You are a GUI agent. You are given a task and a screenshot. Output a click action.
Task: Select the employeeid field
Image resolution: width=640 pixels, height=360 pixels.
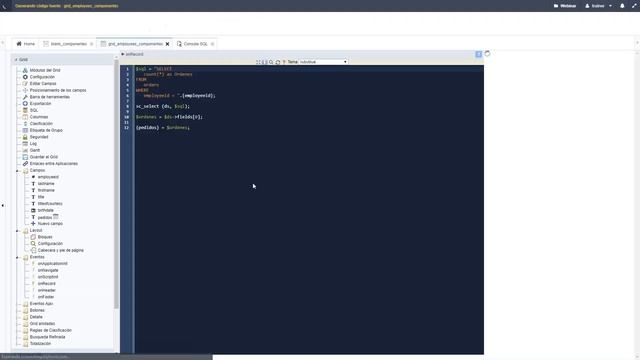click(48, 177)
